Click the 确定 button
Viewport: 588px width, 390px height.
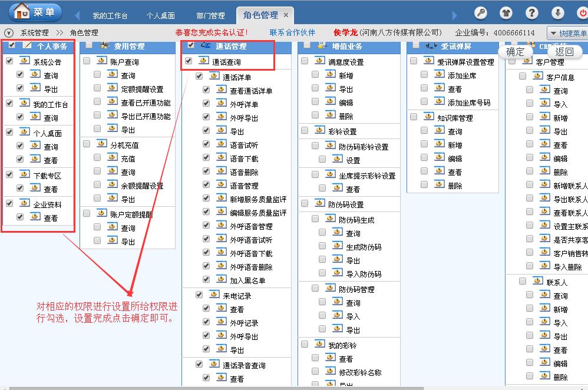pos(516,52)
